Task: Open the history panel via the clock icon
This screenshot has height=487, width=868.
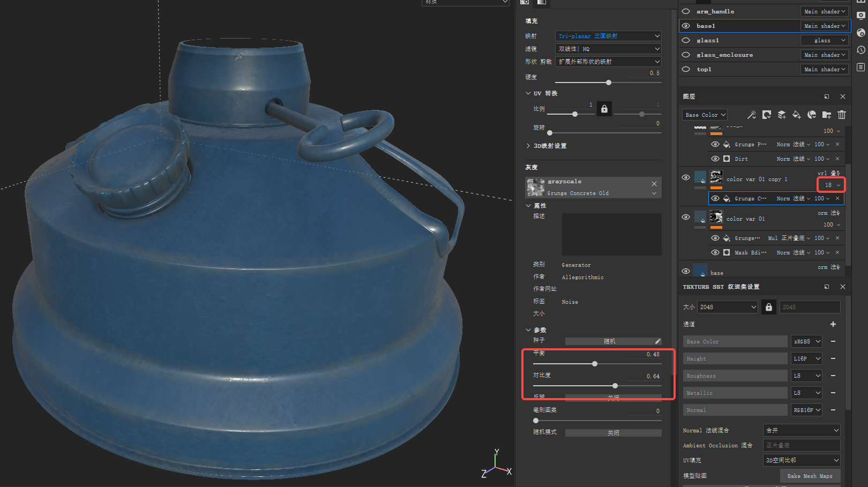Action: click(x=861, y=50)
